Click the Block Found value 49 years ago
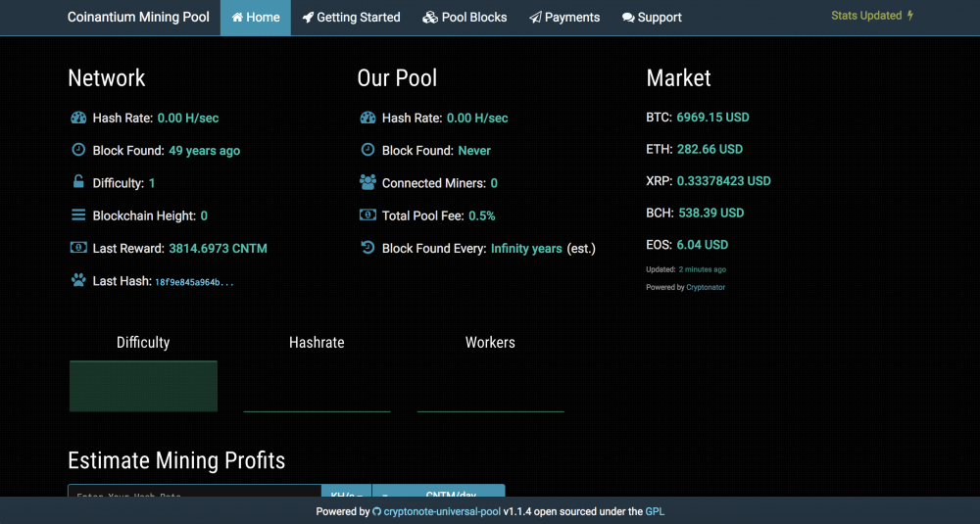 coord(205,151)
